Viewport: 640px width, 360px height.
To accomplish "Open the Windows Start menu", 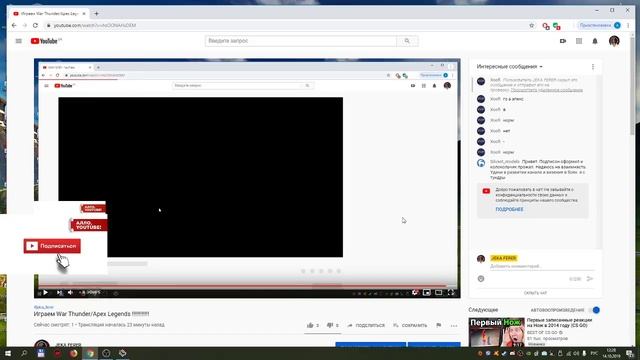I will tap(7, 353).
